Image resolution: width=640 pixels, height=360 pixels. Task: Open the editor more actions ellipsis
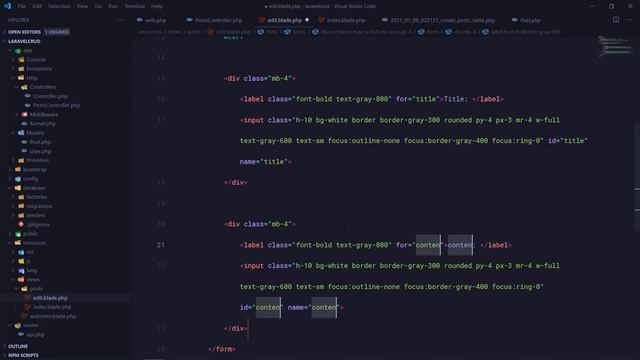tap(629, 20)
